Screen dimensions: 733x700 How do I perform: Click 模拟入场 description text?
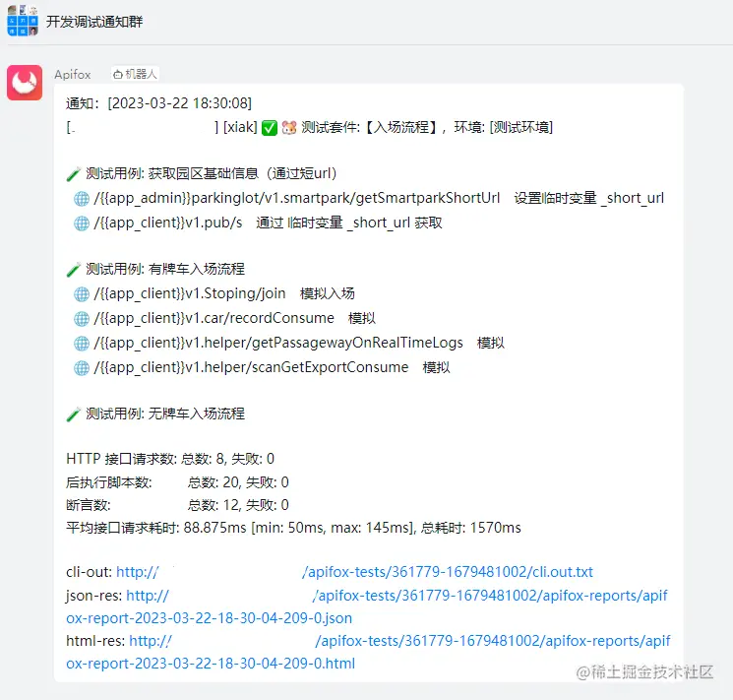click(x=328, y=293)
